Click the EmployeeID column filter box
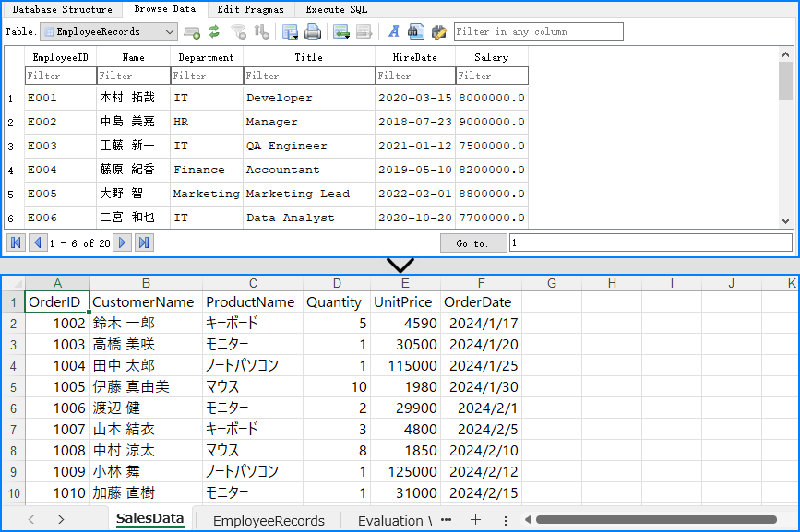This screenshot has height=532, width=800. [x=60, y=76]
